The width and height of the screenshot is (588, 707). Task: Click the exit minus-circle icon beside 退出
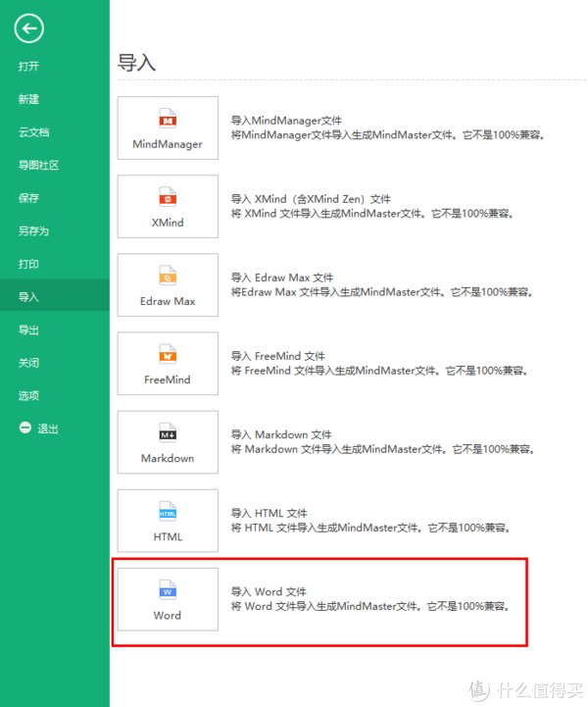tap(25, 428)
